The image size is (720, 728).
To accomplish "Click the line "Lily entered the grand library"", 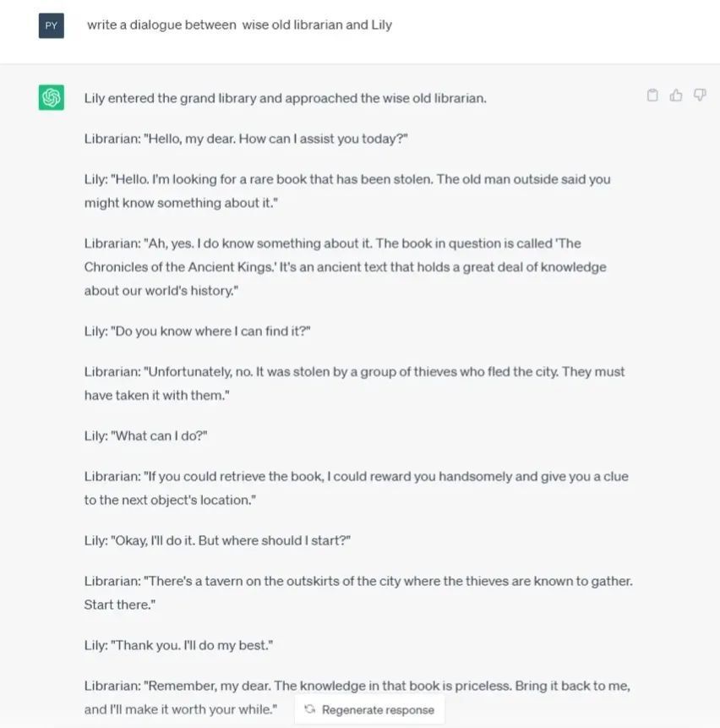I will tap(285, 98).
